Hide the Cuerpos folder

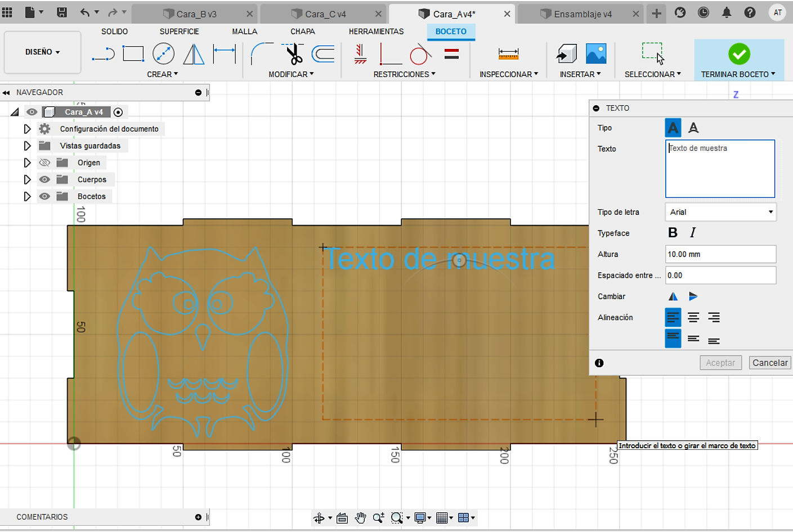point(44,179)
